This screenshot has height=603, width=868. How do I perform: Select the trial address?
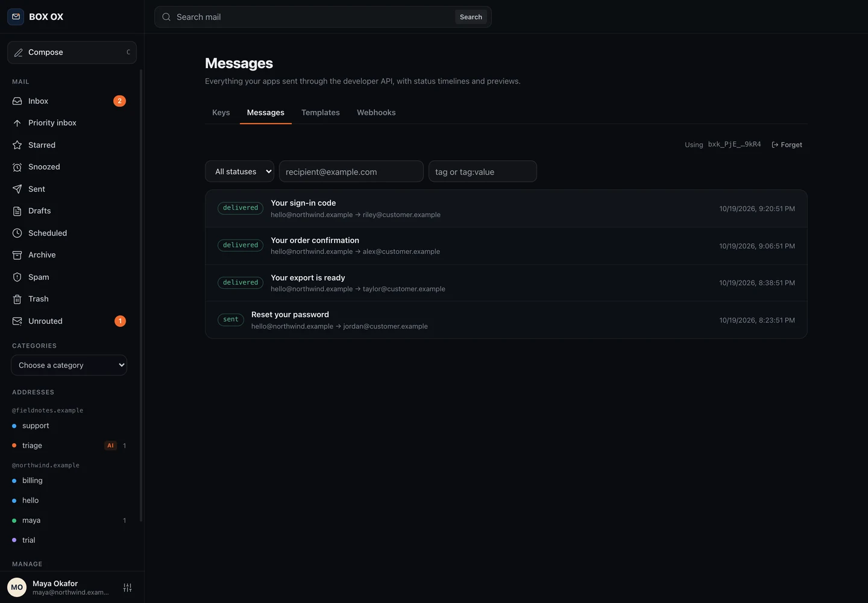69,540
